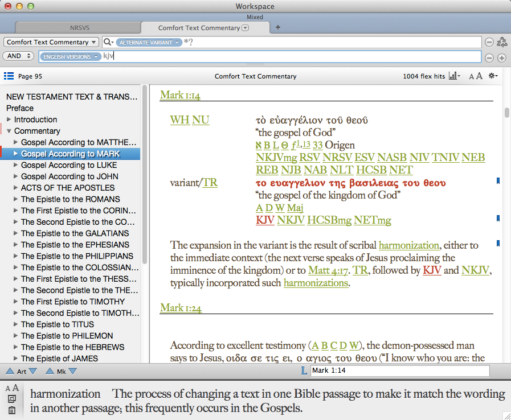Screen dimensions: 511x420
Task: Open The Epistle to TITUS
Action: [x=58, y=324]
